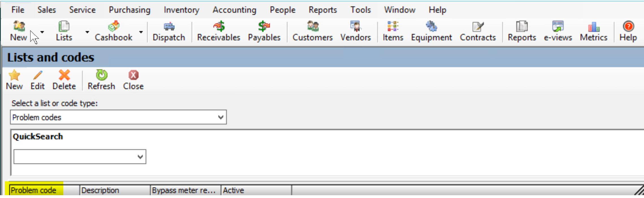This screenshot has height=198, width=644.
Task: Open the Items icon
Action: point(393,31)
